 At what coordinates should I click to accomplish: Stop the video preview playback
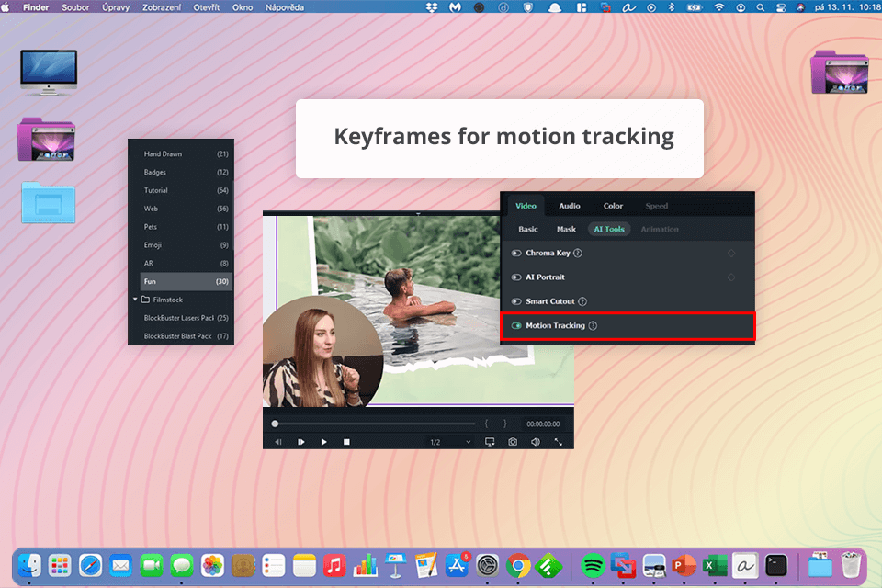point(346,442)
